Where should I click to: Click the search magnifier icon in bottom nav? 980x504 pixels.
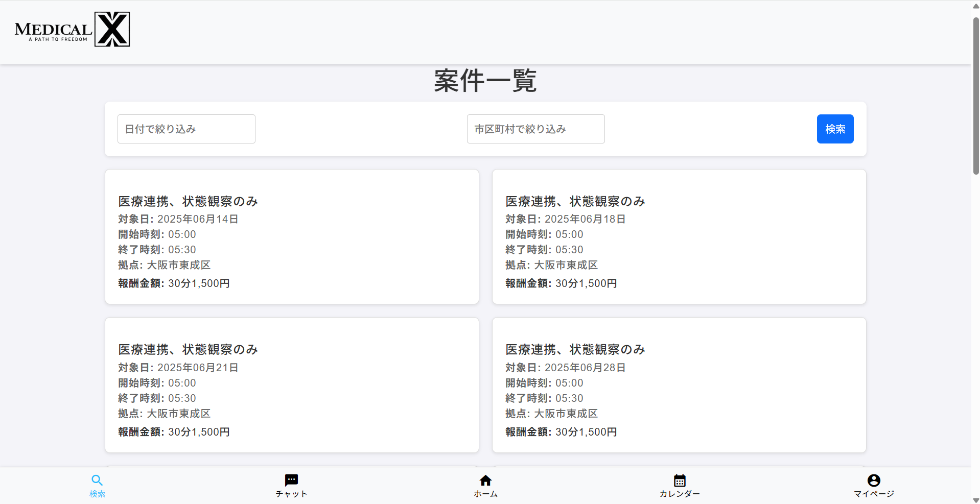click(97, 480)
